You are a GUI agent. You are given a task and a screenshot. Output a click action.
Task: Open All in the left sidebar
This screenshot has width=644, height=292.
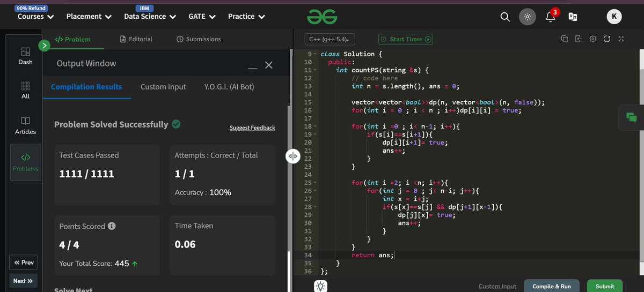25,91
